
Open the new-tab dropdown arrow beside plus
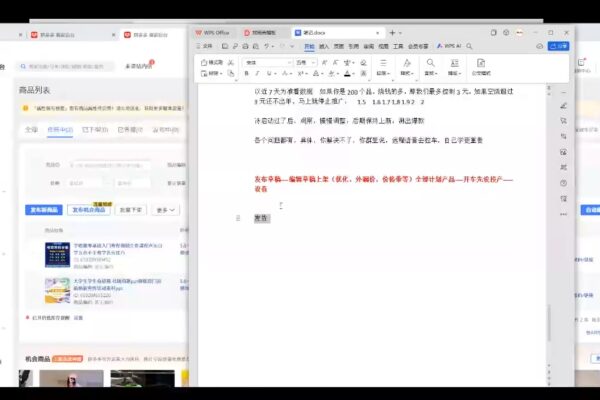click(x=400, y=33)
